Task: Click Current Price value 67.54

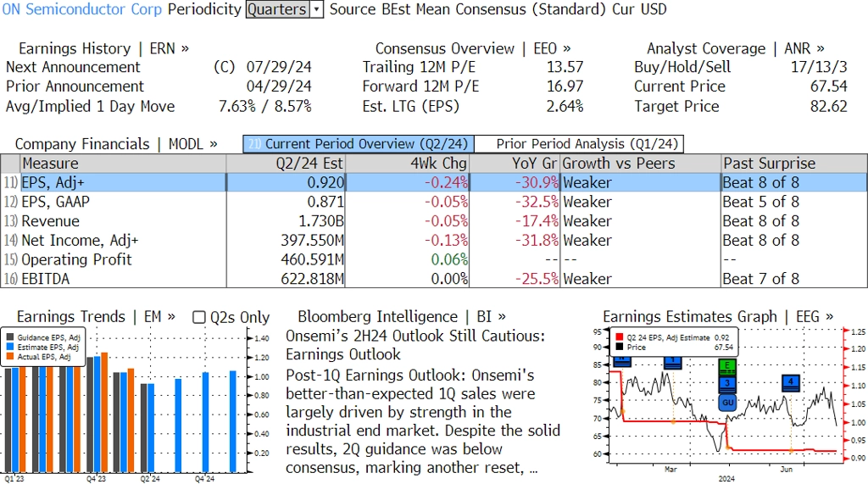Action: [829, 86]
